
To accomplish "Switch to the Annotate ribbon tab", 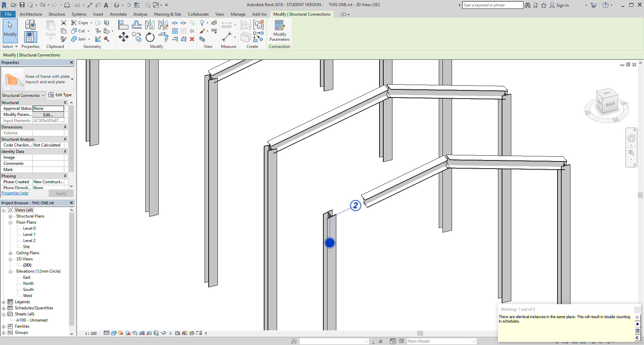I will 118,14.
